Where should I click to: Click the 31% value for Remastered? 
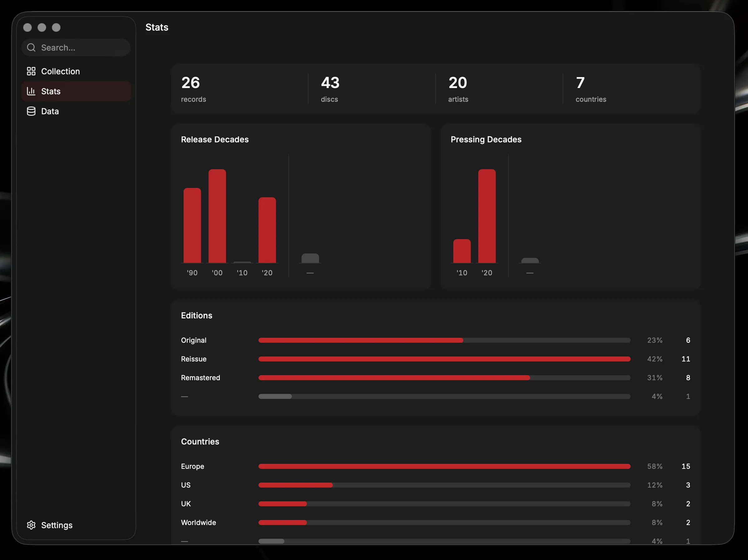(655, 378)
